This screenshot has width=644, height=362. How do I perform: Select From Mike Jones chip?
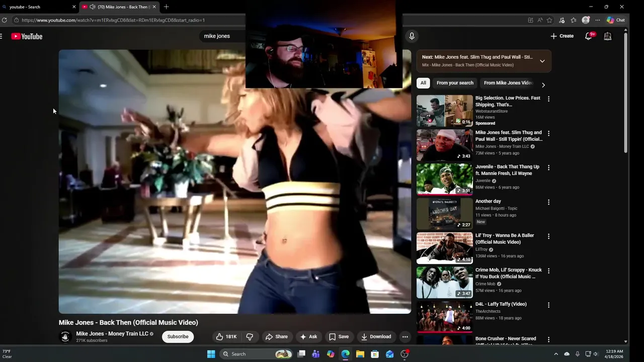tap(508, 83)
